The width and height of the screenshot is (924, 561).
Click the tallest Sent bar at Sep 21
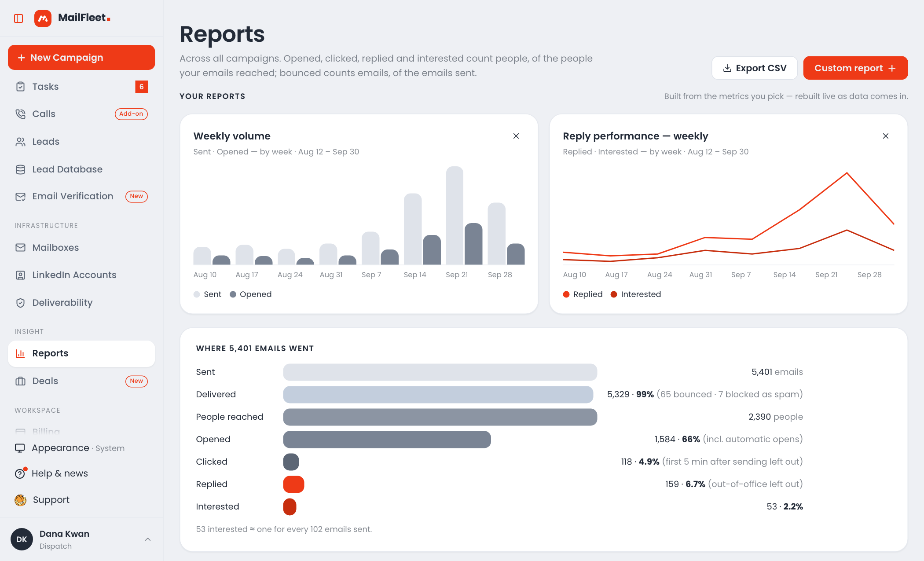[x=455, y=216]
